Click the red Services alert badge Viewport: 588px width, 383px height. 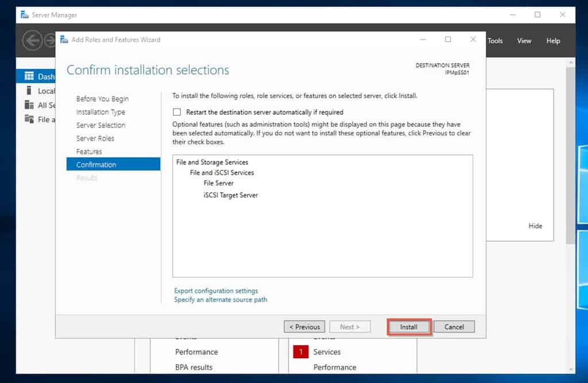coord(300,351)
